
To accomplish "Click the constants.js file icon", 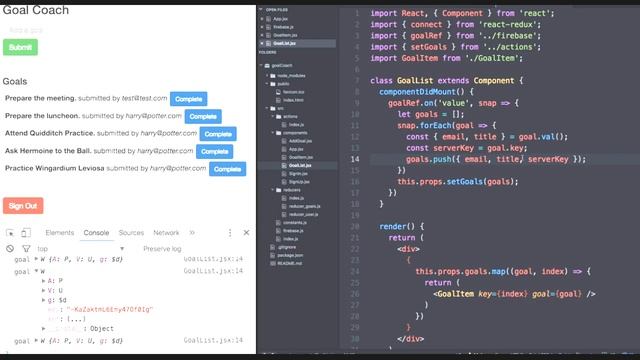I will (278, 223).
